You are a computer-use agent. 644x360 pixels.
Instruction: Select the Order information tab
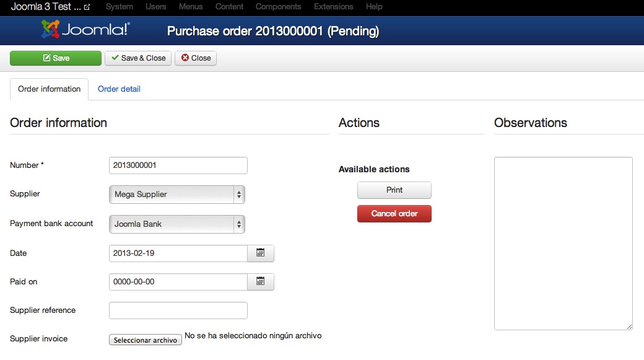(x=49, y=89)
